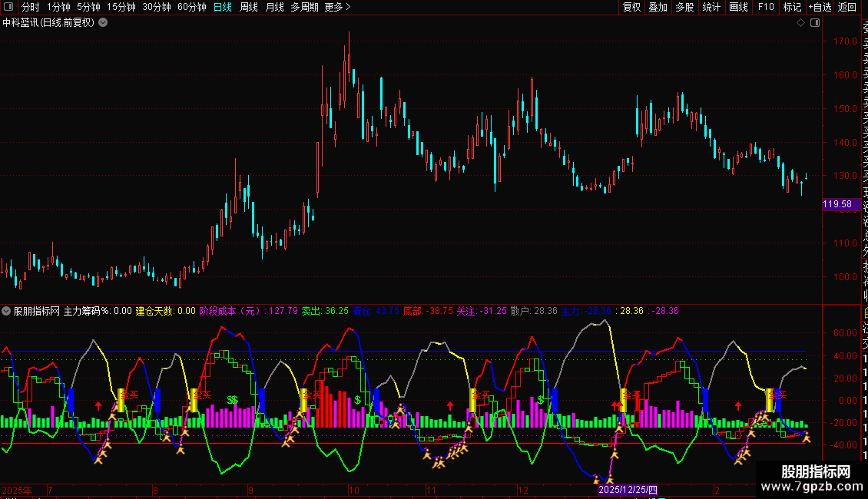Select the 30分钟 period tab
This screenshot has width=868, height=499.
[156, 7]
